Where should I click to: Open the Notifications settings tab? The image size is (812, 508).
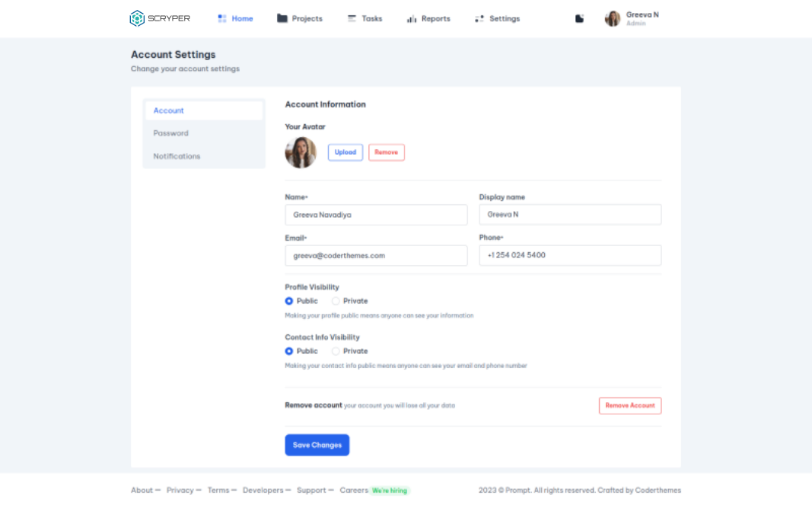pos(177,156)
